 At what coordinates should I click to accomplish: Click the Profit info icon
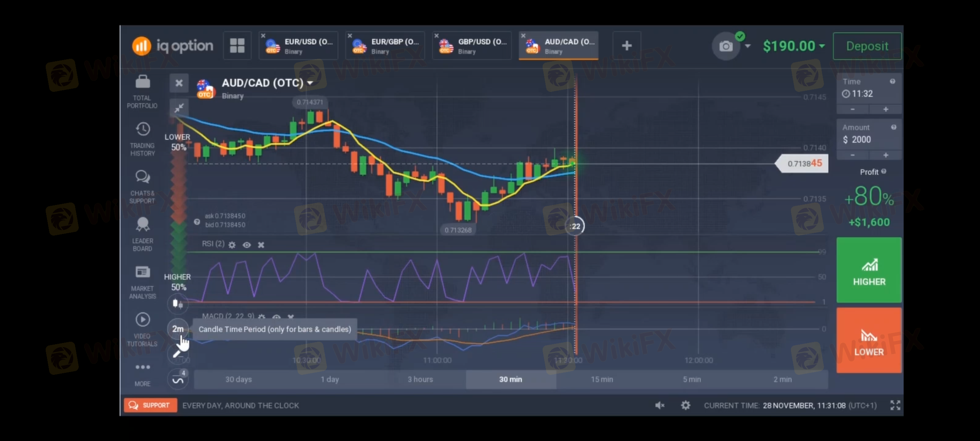click(884, 171)
